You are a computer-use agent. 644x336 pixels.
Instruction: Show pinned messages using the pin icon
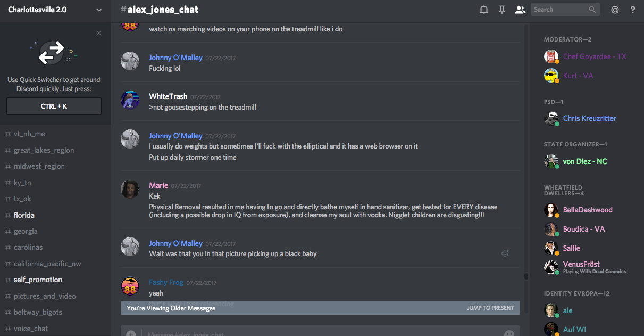tap(501, 10)
